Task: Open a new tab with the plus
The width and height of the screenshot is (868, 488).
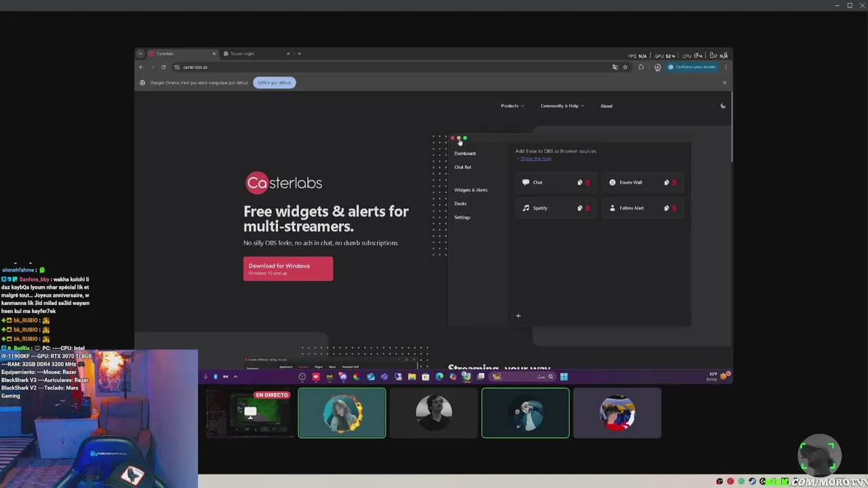Action: click(300, 54)
